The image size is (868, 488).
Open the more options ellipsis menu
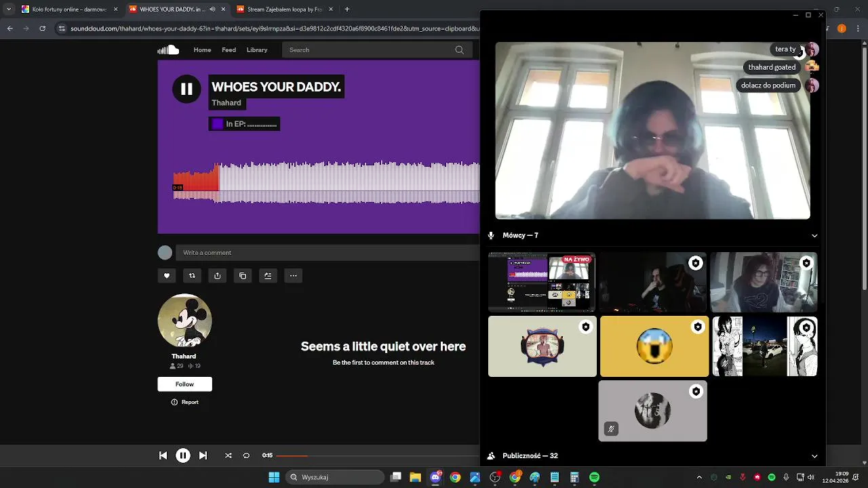tap(294, 276)
